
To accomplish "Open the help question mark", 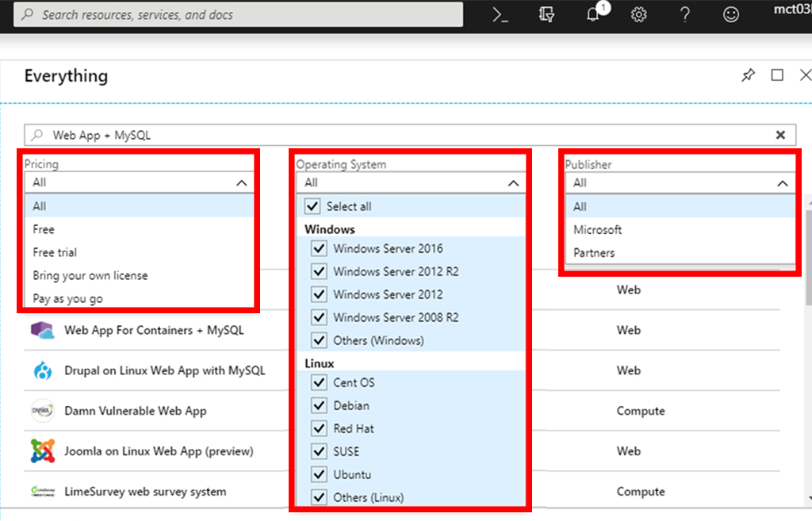I will click(684, 14).
